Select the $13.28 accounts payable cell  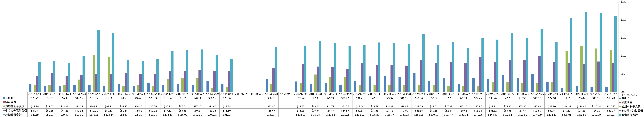click(611, 98)
